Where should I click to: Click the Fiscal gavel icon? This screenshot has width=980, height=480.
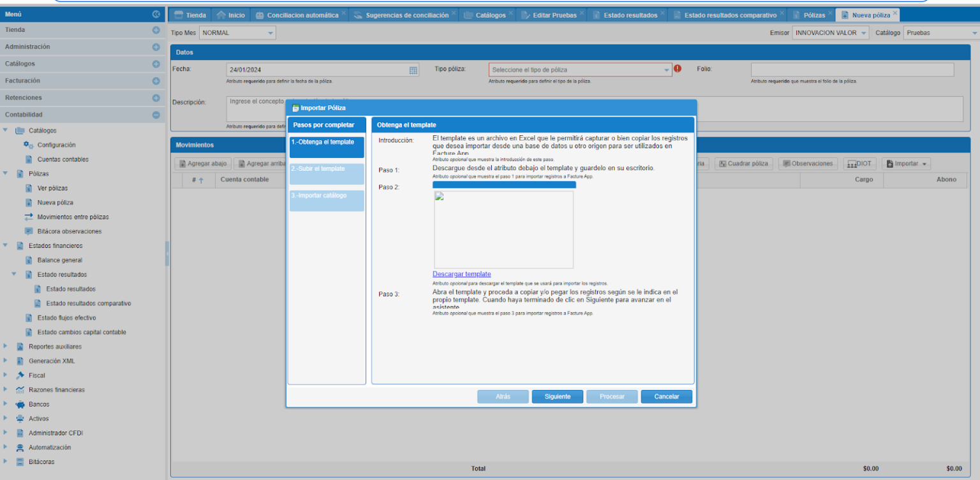20,375
